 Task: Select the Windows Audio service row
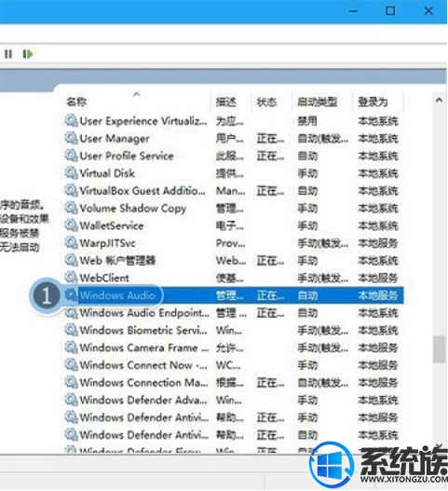[233, 295]
